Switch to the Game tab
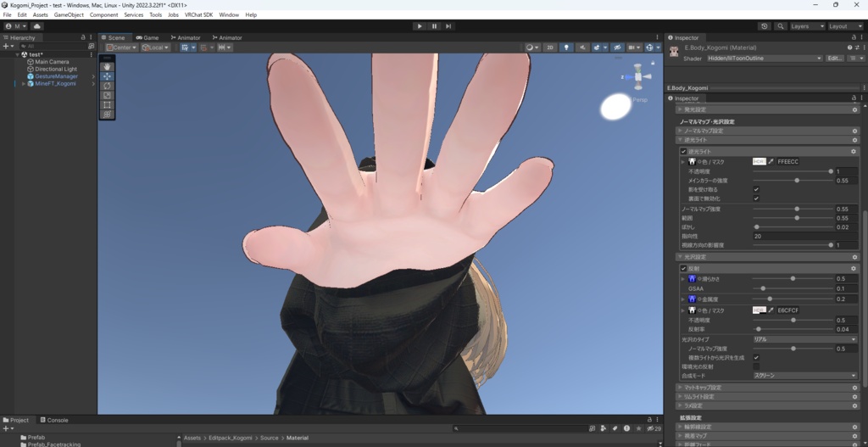 147,37
